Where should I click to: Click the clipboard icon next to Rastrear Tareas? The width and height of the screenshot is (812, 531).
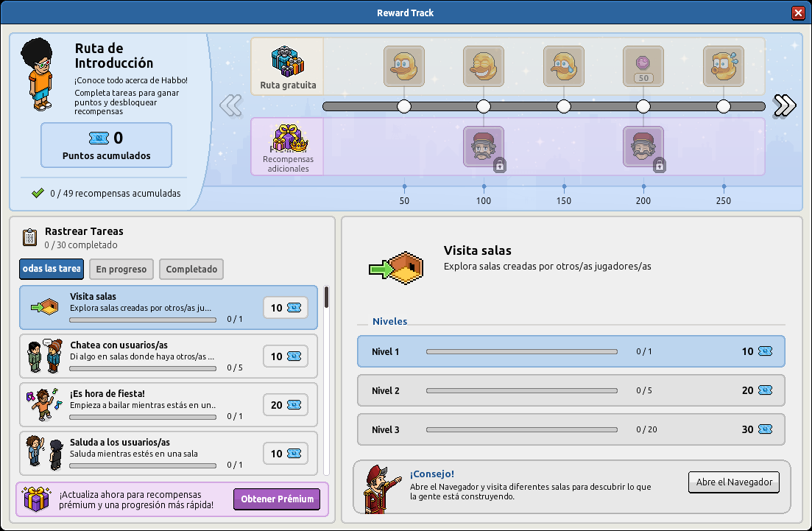point(30,237)
